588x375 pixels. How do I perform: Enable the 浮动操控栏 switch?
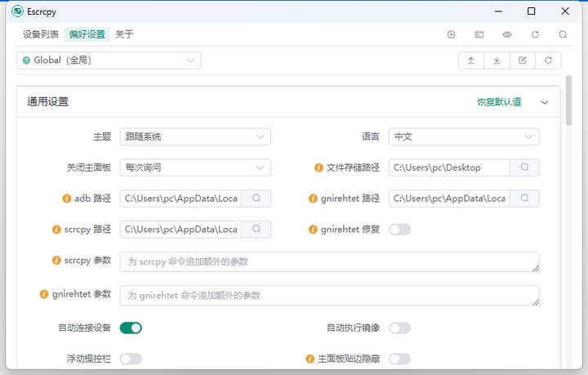click(x=131, y=359)
